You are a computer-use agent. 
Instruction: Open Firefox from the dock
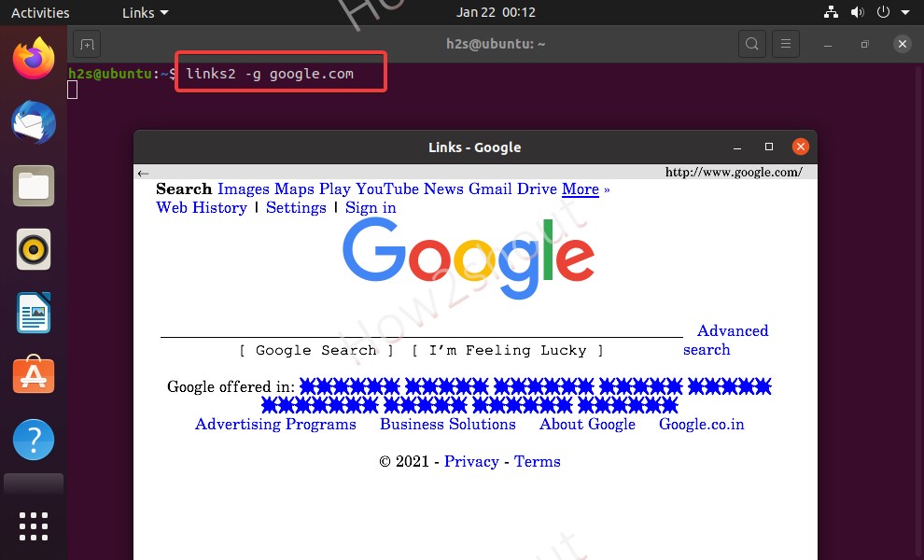point(34,58)
